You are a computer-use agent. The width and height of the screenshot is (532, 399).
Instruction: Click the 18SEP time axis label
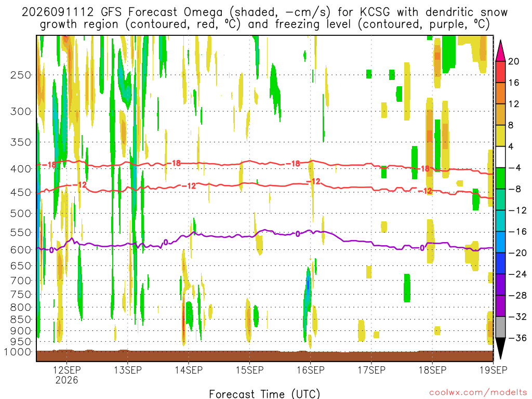[x=432, y=370]
